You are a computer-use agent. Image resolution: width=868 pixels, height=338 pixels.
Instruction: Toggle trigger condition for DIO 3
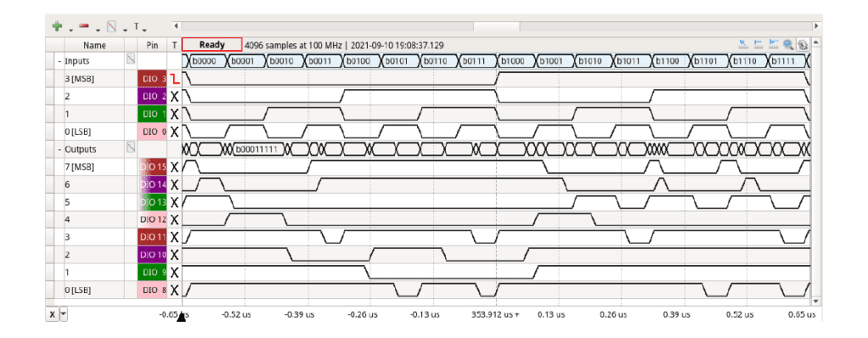pos(175,79)
